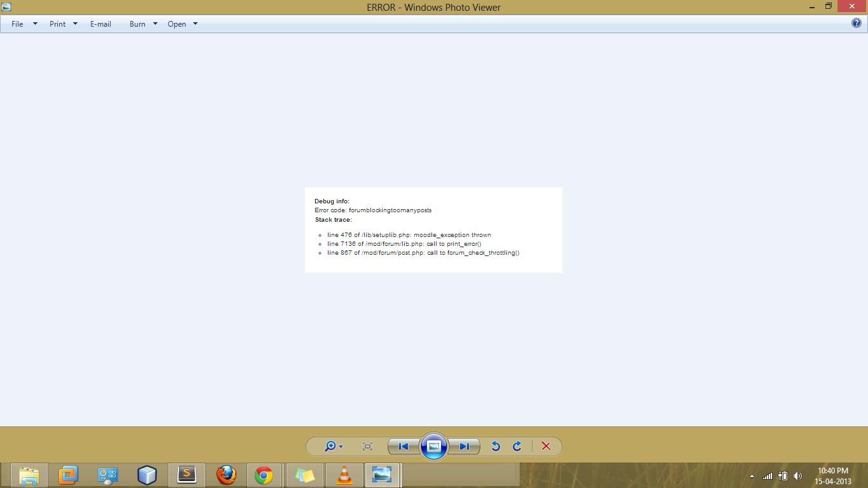Open the VirtualBox cube icon in the taskbar
The width and height of the screenshot is (868, 488).
(147, 475)
